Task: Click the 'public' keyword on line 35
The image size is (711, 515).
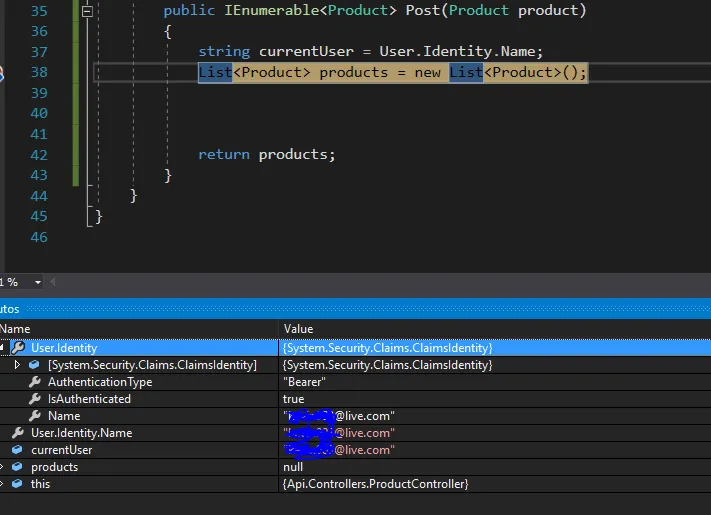Action: click(x=189, y=10)
